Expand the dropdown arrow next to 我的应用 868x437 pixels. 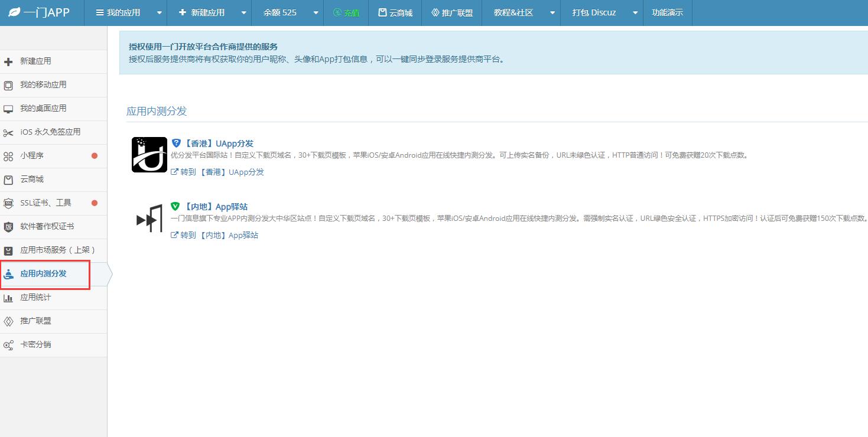(159, 13)
